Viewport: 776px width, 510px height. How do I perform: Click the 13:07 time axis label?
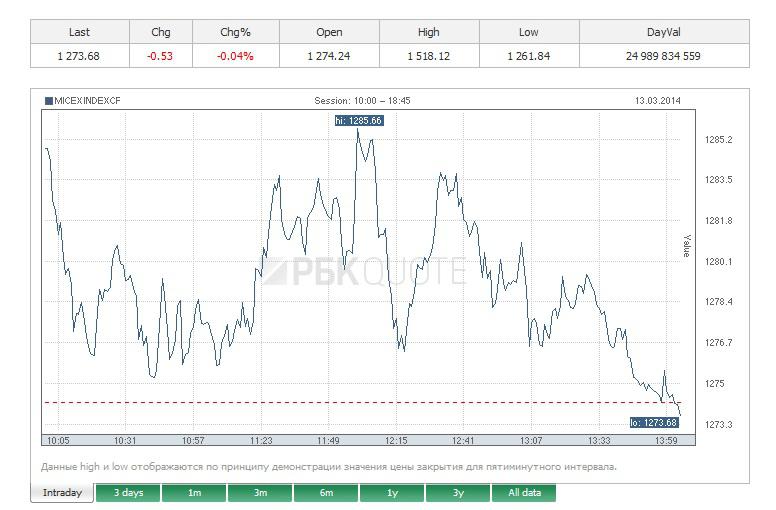coord(531,440)
